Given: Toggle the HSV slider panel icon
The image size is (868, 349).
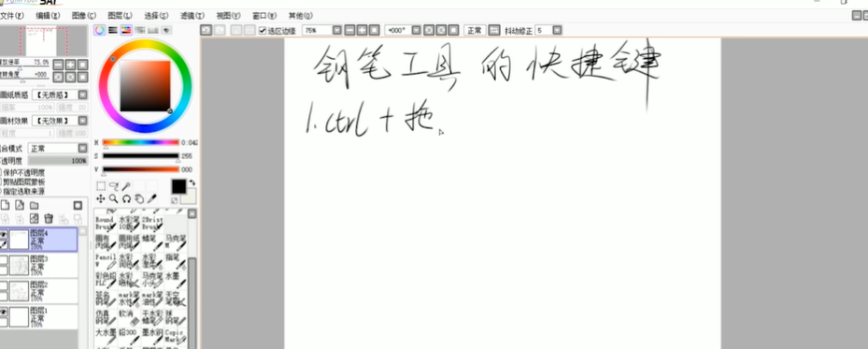Looking at the screenshot, I should pyautogui.click(x=126, y=30).
